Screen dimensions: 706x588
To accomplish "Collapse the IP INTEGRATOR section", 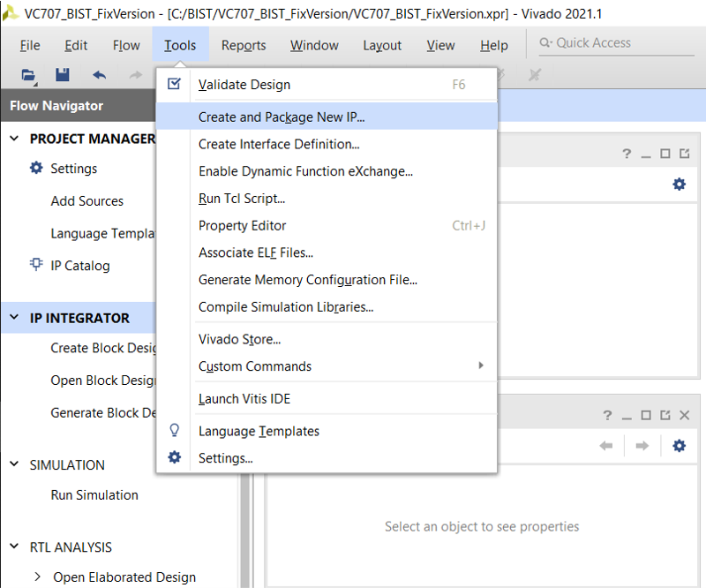I will click(14, 317).
